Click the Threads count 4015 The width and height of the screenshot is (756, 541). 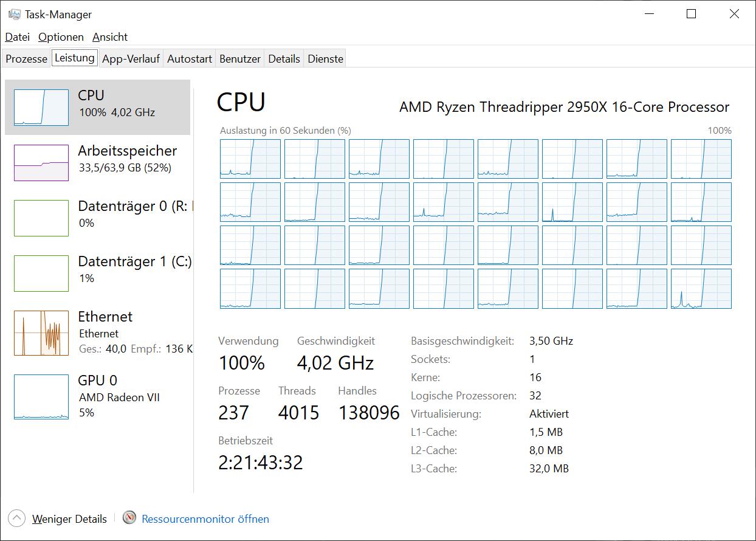tap(298, 413)
